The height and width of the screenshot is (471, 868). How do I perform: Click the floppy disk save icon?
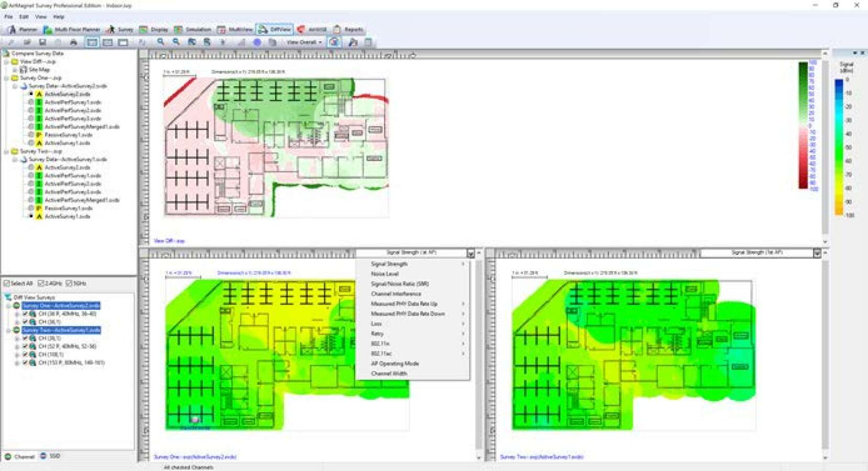tap(42, 42)
